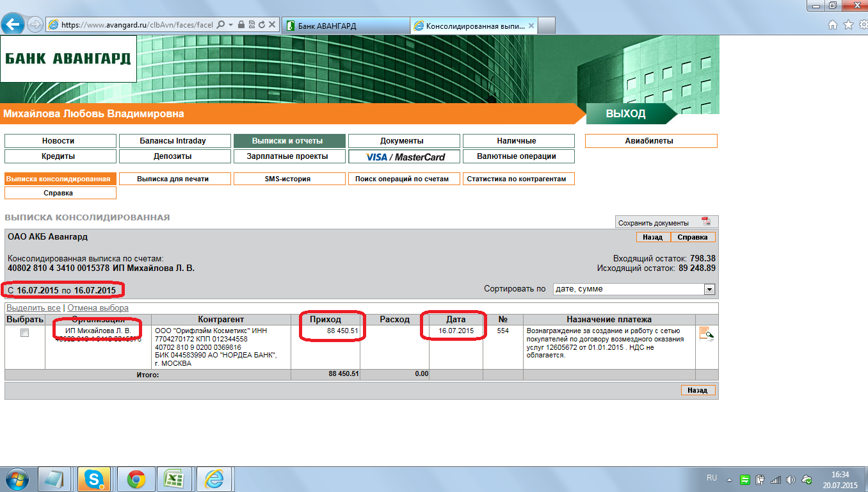This screenshot has width=868, height=492.
Task: Open the network signal tray icon
Action: [775, 479]
